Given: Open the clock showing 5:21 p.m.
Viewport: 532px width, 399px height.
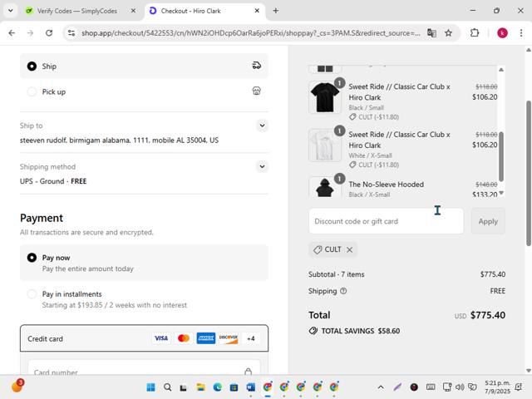Looking at the screenshot, I should point(497,387).
